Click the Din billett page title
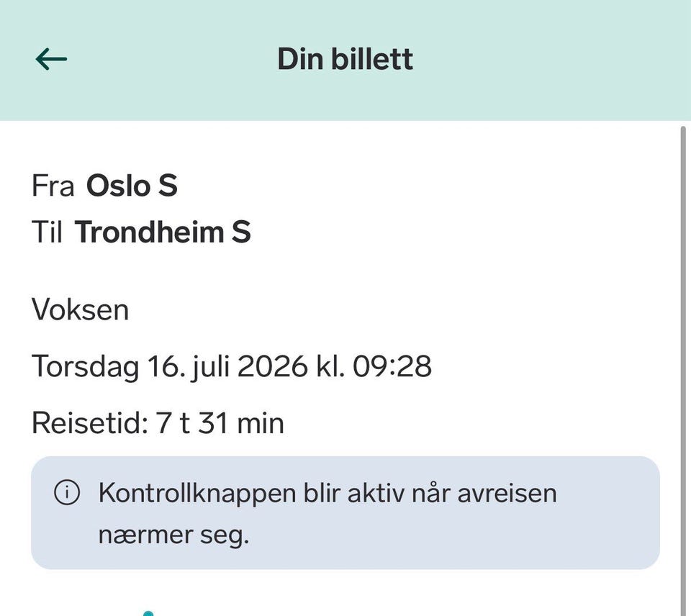Image resolution: width=691 pixels, height=616 pixels. (345, 59)
